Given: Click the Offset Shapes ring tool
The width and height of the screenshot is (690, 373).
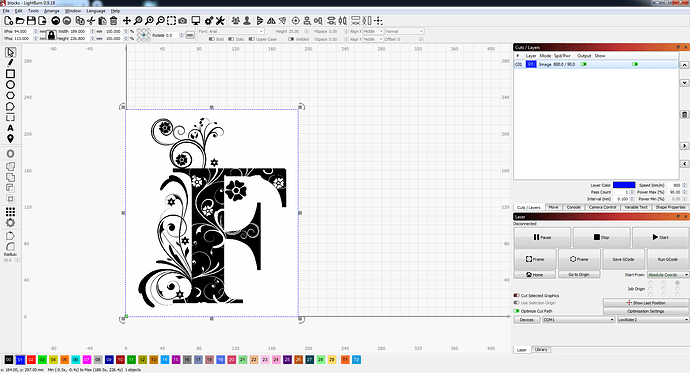Looking at the screenshot, I should coord(10,154).
